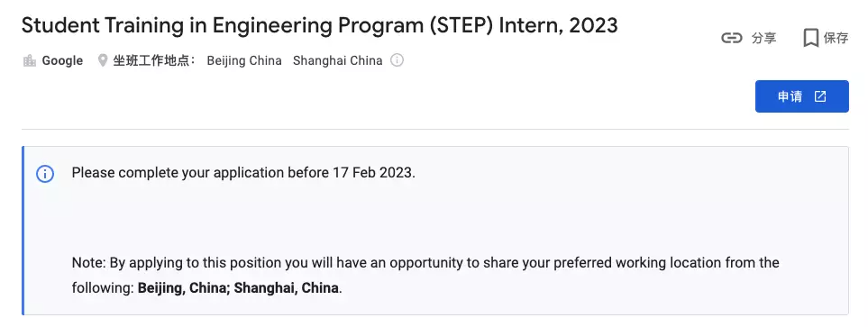Click the blue 申请 apply button
This screenshot has height=327, width=868.
click(801, 96)
